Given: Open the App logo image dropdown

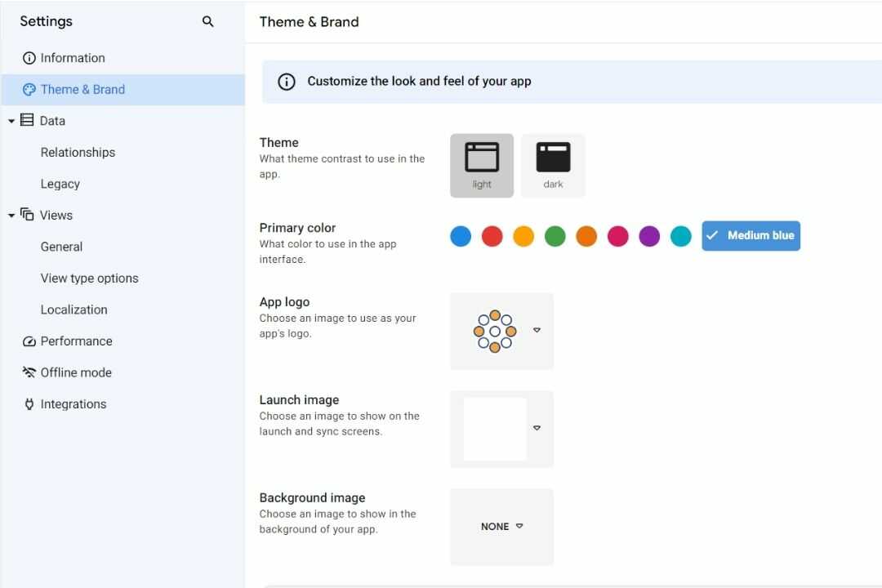Looking at the screenshot, I should [x=537, y=331].
